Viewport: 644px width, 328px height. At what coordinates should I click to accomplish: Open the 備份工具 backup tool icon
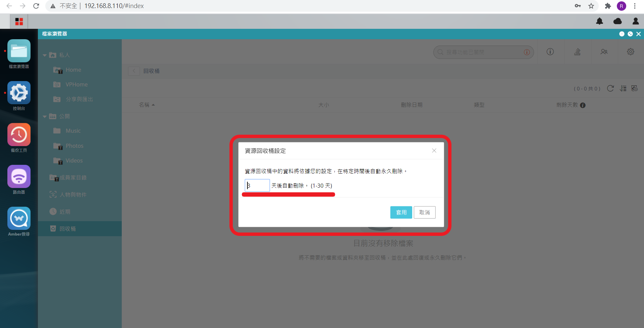click(19, 135)
